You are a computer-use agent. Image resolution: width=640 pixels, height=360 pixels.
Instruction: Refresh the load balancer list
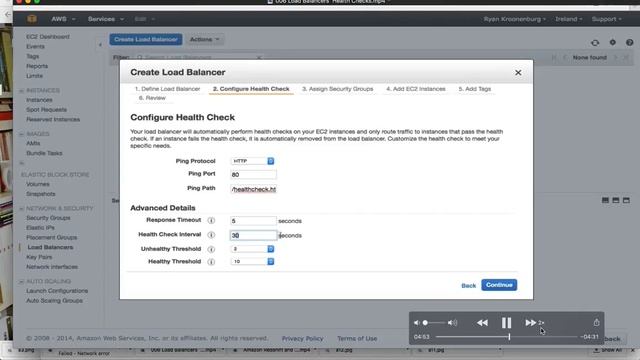pyautogui.click(x=595, y=42)
